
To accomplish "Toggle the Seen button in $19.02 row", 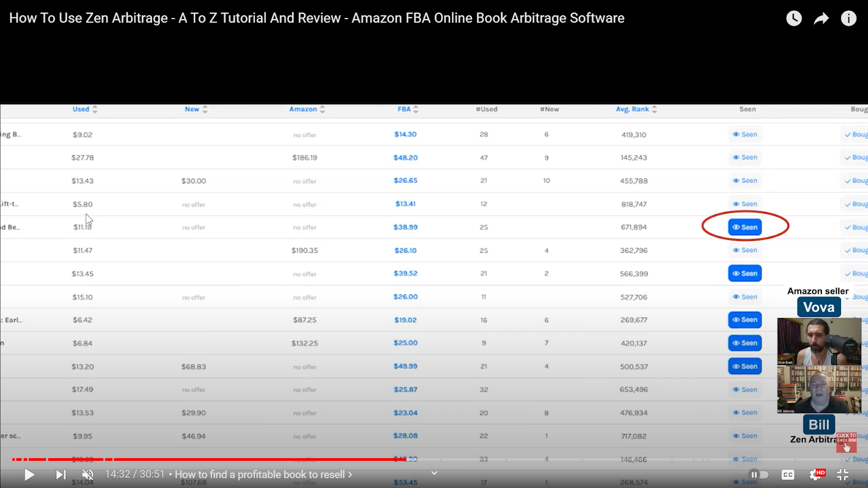I will click(745, 320).
